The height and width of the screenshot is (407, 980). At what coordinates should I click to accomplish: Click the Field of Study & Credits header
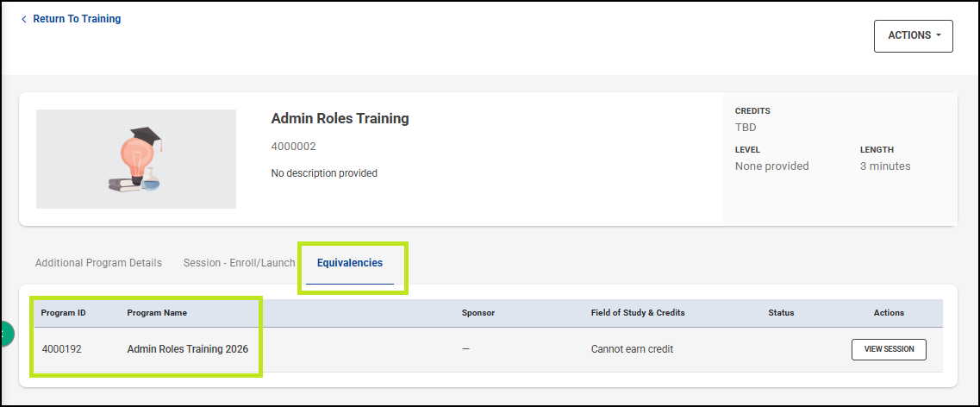click(x=638, y=313)
